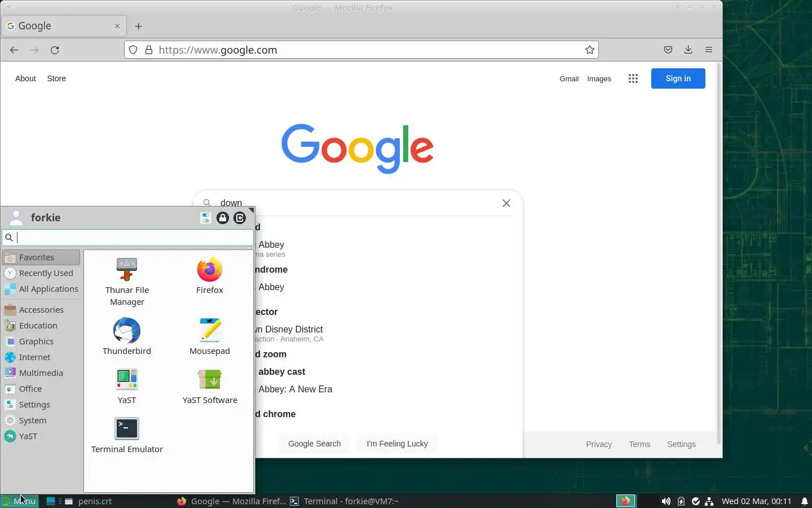Open the Internet category
This screenshot has width=812, height=508.
pyautogui.click(x=41, y=357)
